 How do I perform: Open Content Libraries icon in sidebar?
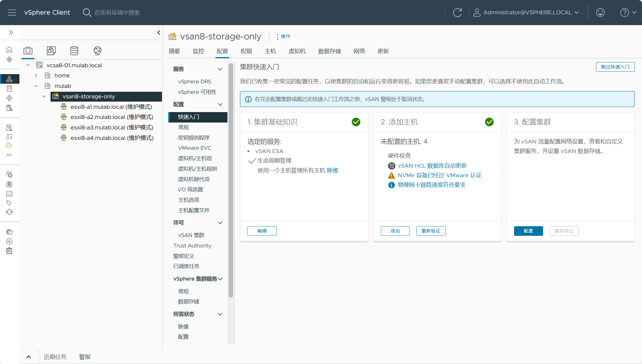coord(9,88)
